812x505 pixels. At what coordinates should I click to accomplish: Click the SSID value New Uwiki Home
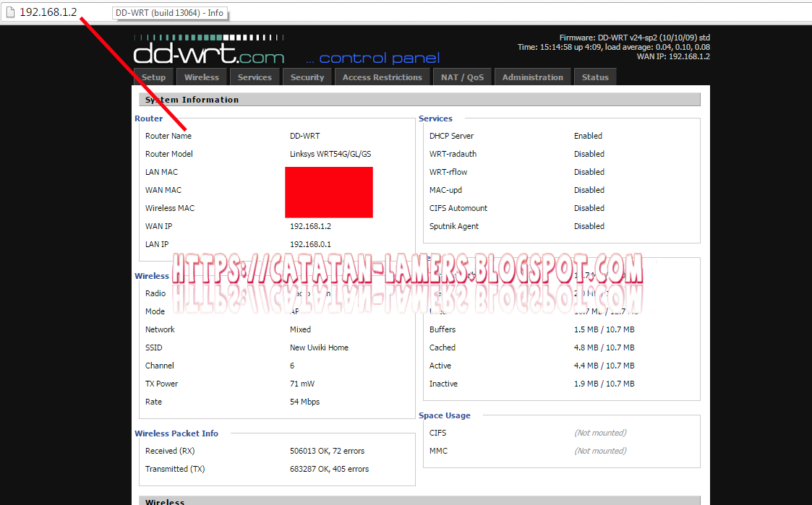tap(319, 348)
